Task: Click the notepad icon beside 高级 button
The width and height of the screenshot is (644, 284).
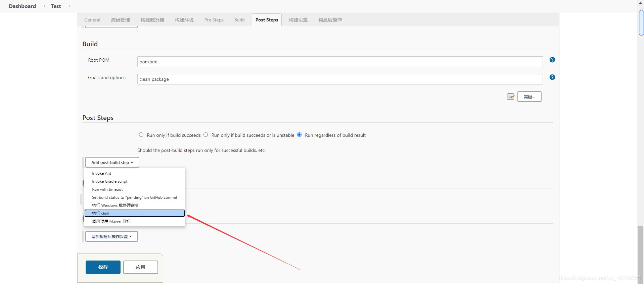Action: point(511,97)
